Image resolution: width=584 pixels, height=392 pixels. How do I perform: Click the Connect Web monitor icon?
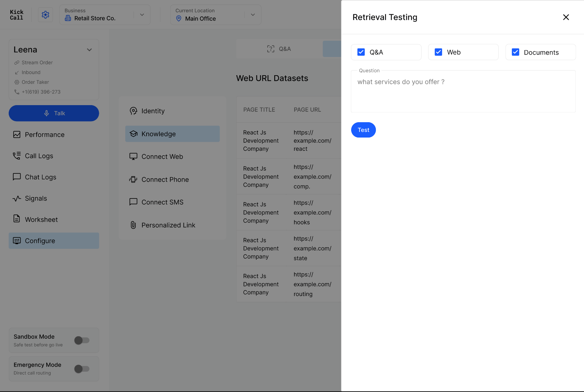click(x=133, y=156)
